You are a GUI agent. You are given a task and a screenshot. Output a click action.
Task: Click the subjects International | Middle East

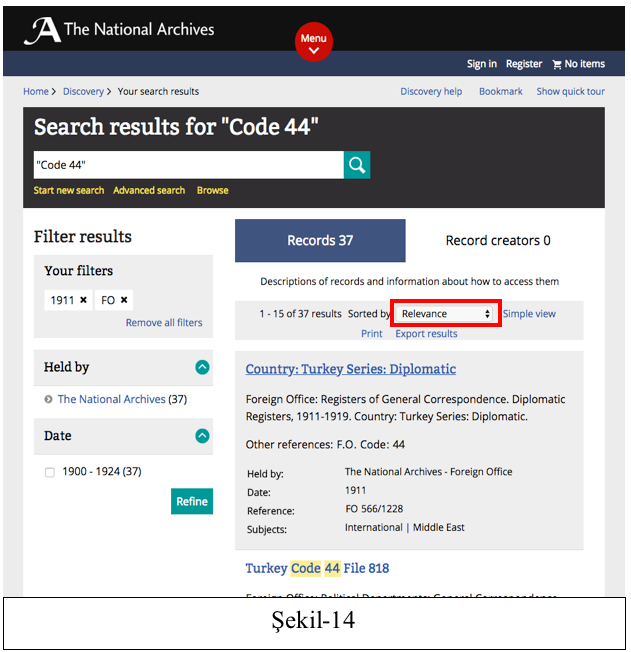404,528
